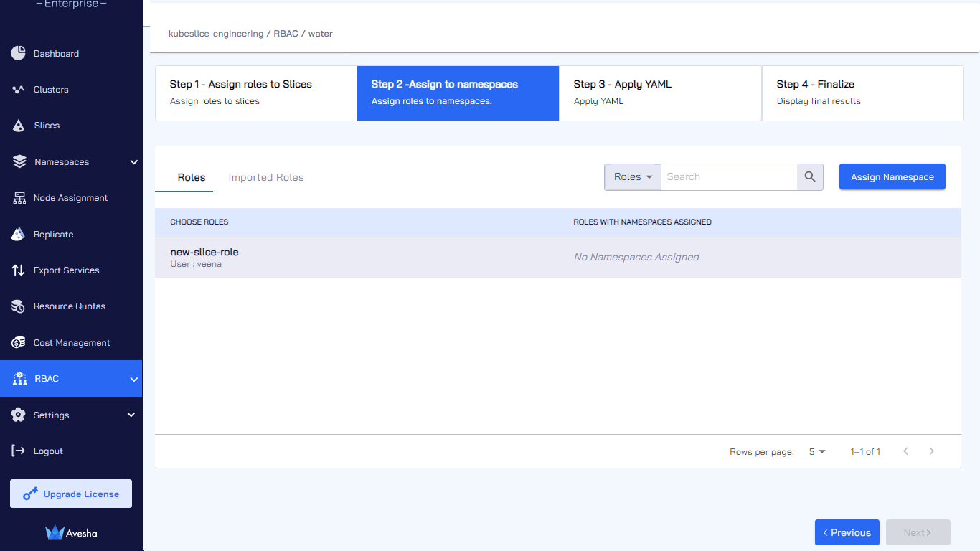Screen dimensions: 980x551
Task: Click the key icon on Upgrade License
Action: pyautogui.click(x=30, y=494)
